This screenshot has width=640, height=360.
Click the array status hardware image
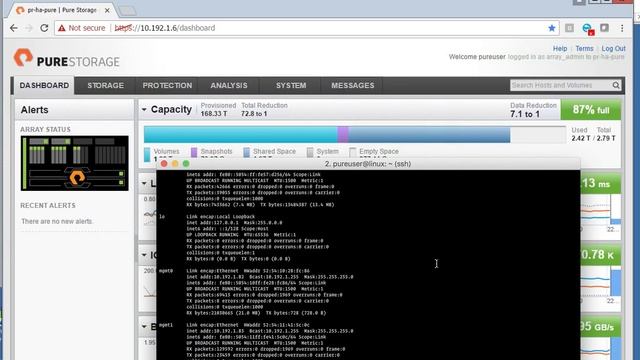[x=75, y=163]
